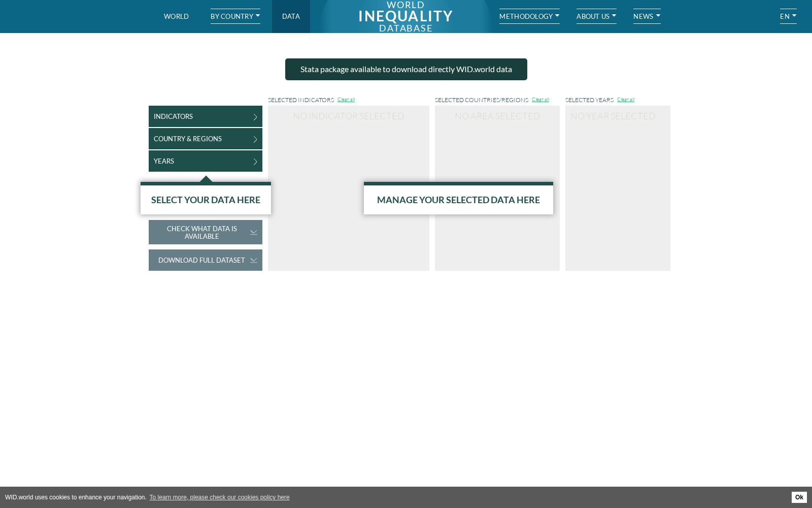Click the NO YEAR SELECTED placeholder text
This screenshot has width=812, height=508.
pos(613,116)
